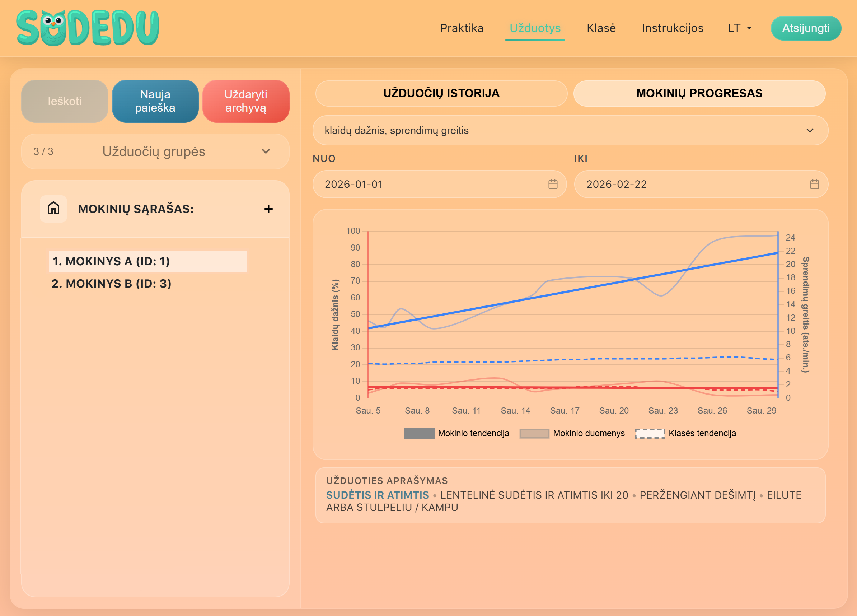
Task: Open the Praktika menu item
Action: pyautogui.click(x=462, y=28)
